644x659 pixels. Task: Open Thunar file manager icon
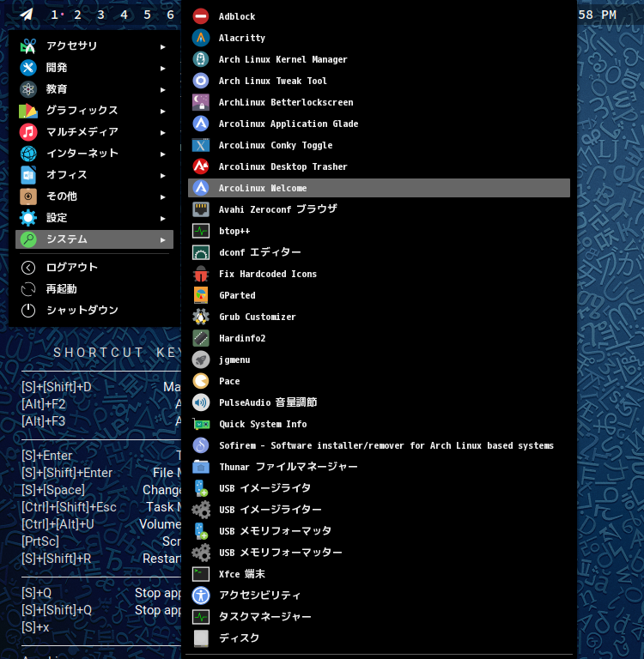click(201, 467)
